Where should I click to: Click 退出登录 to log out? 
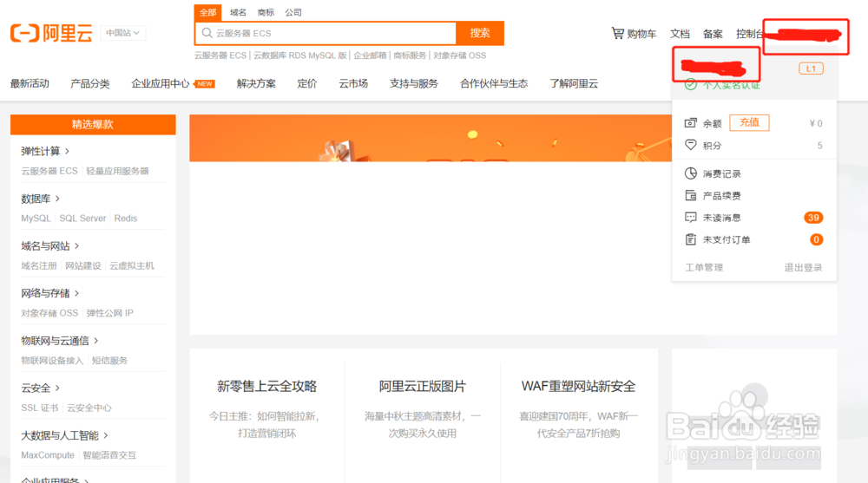click(x=803, y=267)
